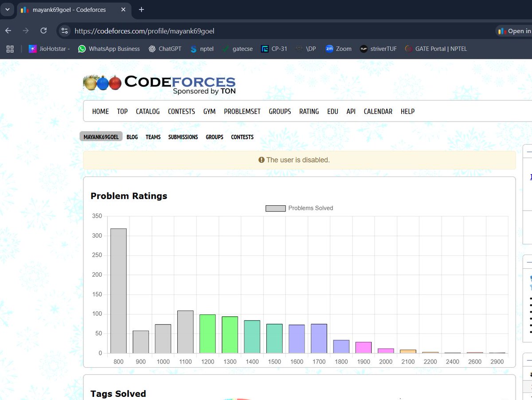Reload the current page
532x400 pixels.
43,31
